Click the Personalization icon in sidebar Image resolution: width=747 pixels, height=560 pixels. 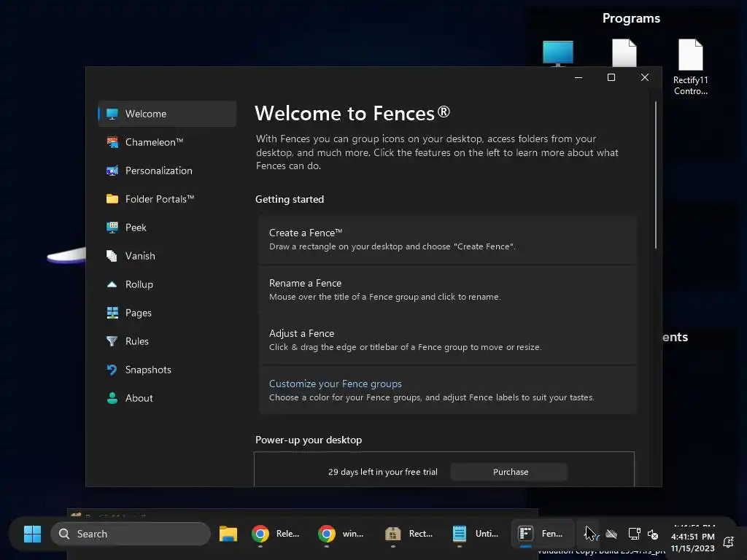click(112, 171)
